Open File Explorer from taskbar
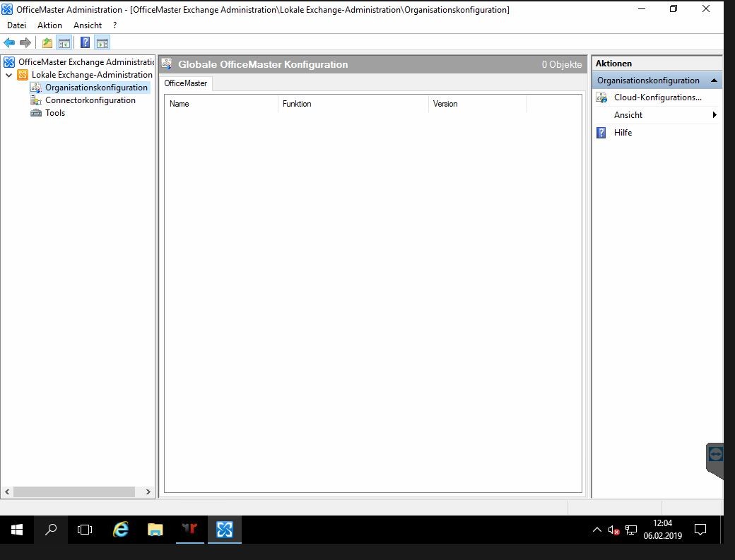The image size is (735, 560). coord(155,530)
